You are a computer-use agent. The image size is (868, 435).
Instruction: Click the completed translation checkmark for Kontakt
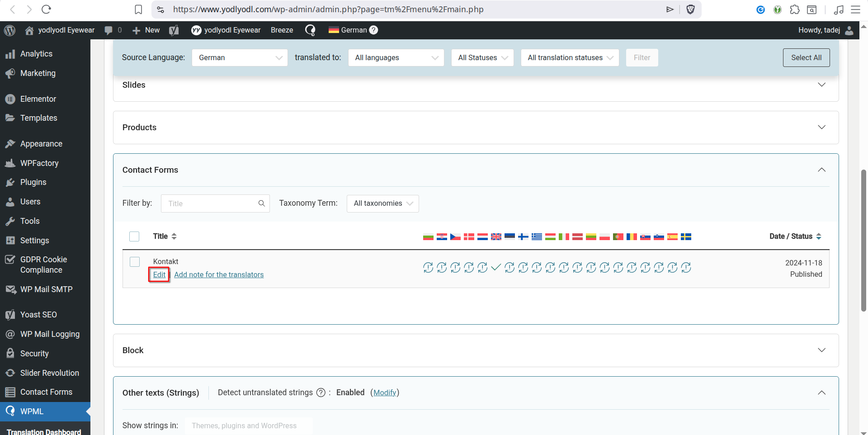tap(496, 267)
